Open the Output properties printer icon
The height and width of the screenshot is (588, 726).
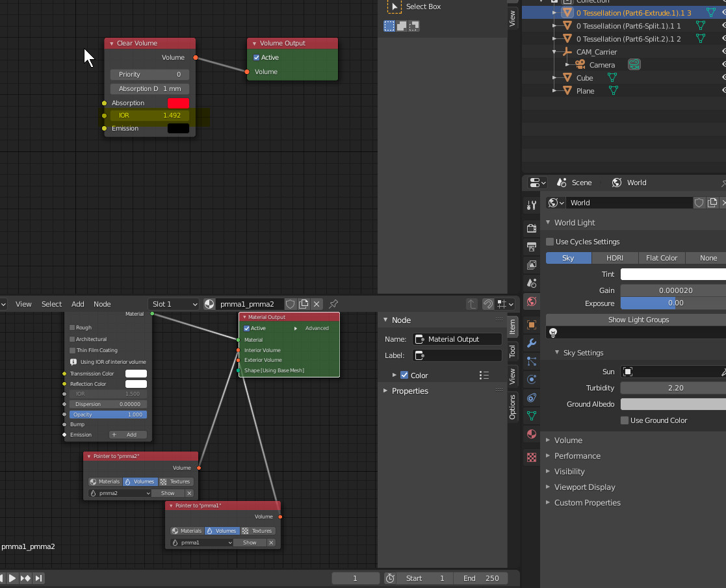(x=532, y=247)
